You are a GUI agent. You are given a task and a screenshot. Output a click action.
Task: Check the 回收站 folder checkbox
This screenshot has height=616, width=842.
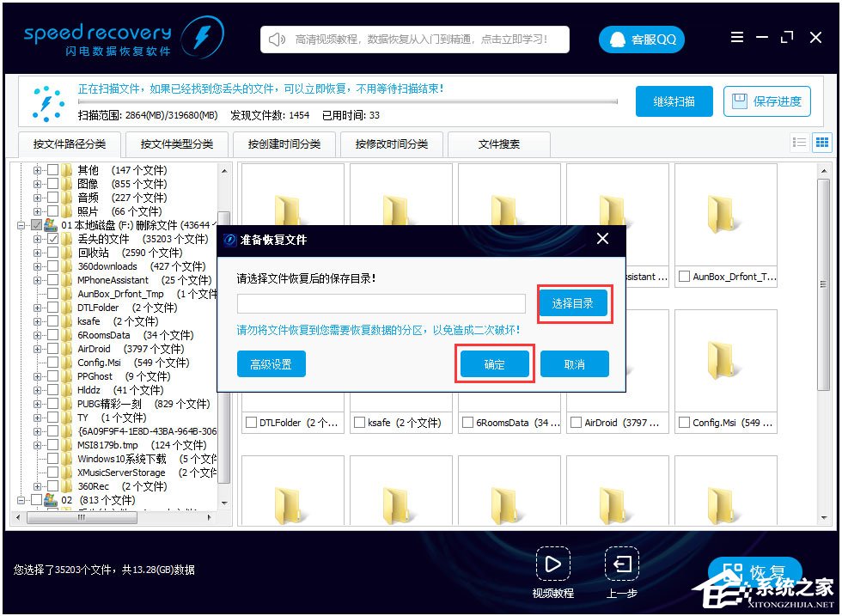(x=53, y=252)
